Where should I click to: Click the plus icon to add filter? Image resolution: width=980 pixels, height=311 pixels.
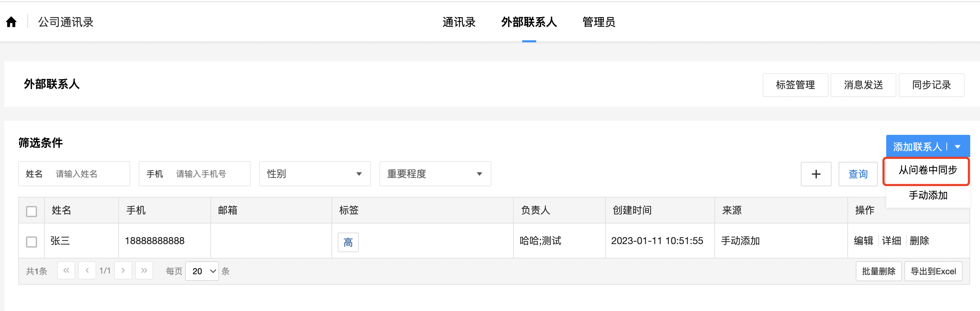[x=815, y=174]
